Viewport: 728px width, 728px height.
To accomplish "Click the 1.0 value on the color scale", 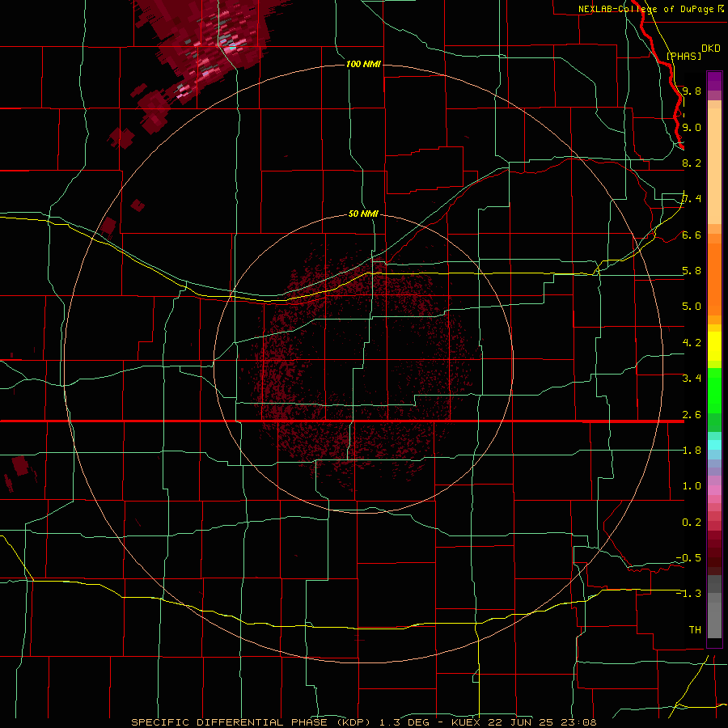I will pos(692,486).
